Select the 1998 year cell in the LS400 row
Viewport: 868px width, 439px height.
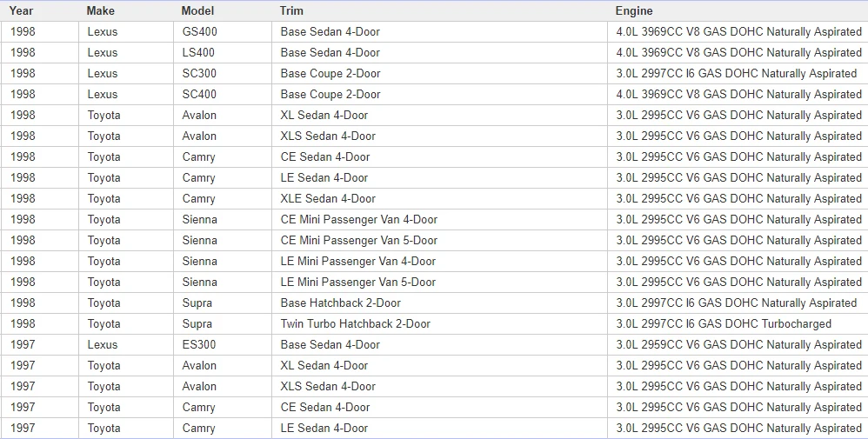point(39,52)
